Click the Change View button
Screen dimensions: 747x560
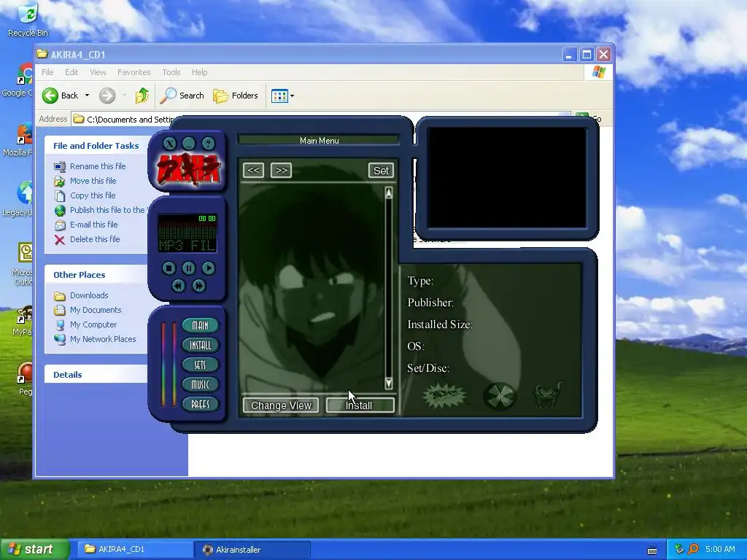(x=281, y=405)
